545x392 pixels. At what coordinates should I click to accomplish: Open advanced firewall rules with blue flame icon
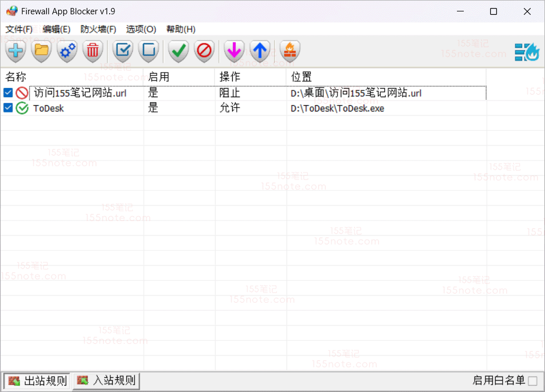pyautogui.click(x=526, y=51)
